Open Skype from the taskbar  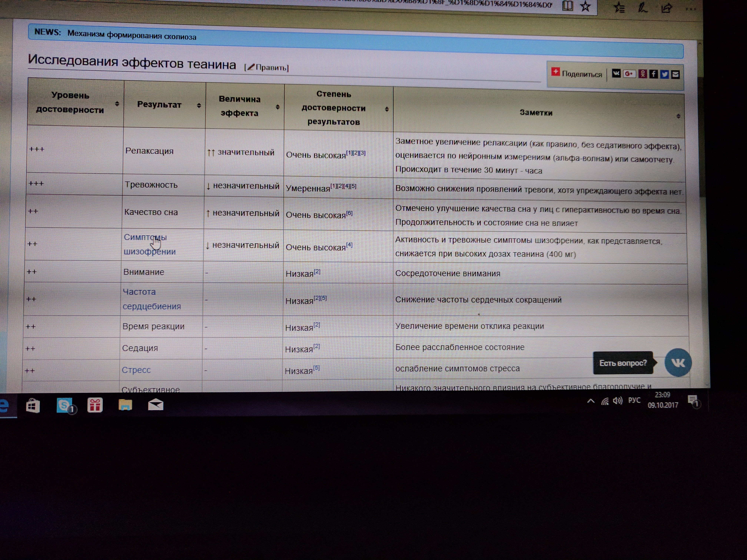[x=64, y=405]
